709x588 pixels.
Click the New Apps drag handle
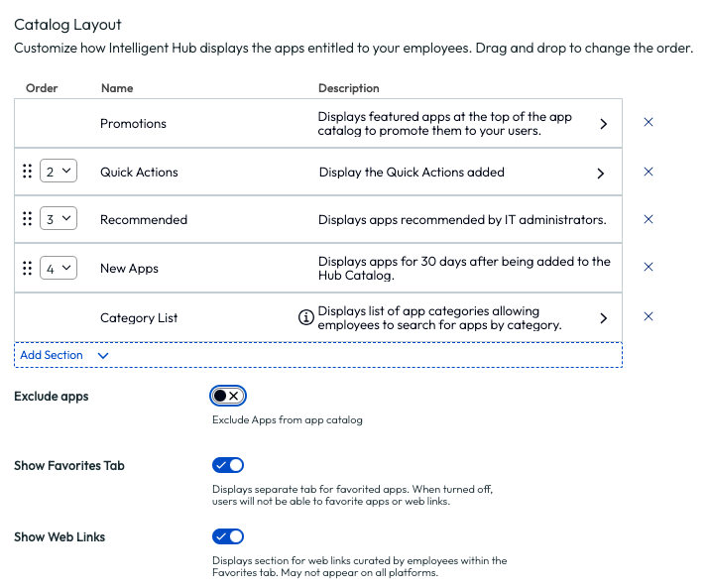click(27, 268)
